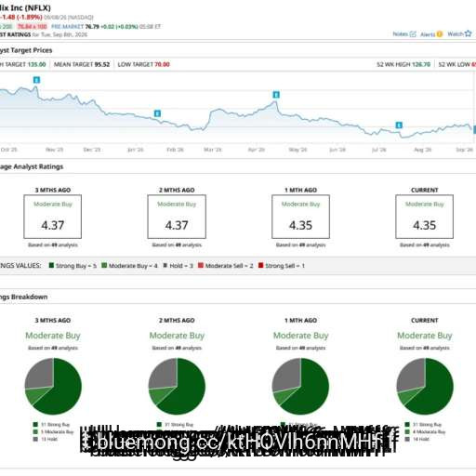
Task: Click the Hold slice of the CURRENT pie
Action: point(412,375)
